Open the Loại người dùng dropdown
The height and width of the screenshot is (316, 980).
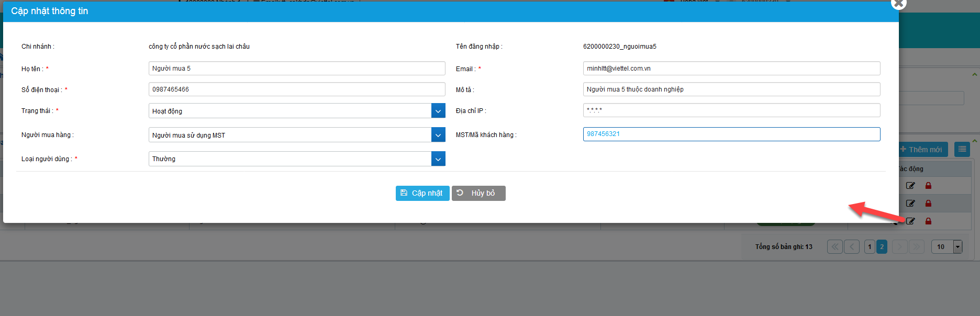coord(438,159)
